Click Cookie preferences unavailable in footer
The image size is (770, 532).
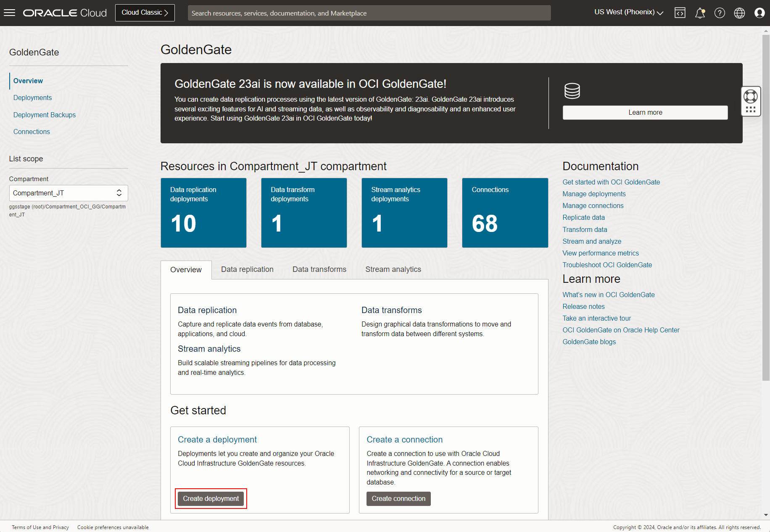pos(113,527)
